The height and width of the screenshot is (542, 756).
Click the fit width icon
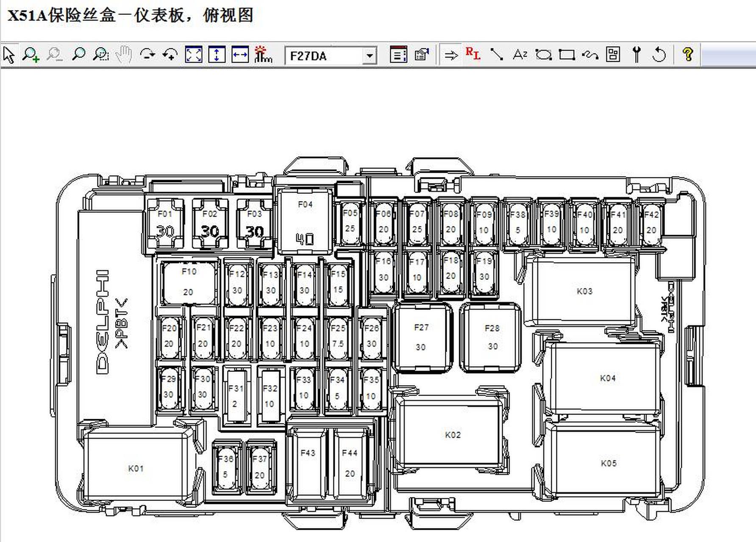[x=240, y=55]
